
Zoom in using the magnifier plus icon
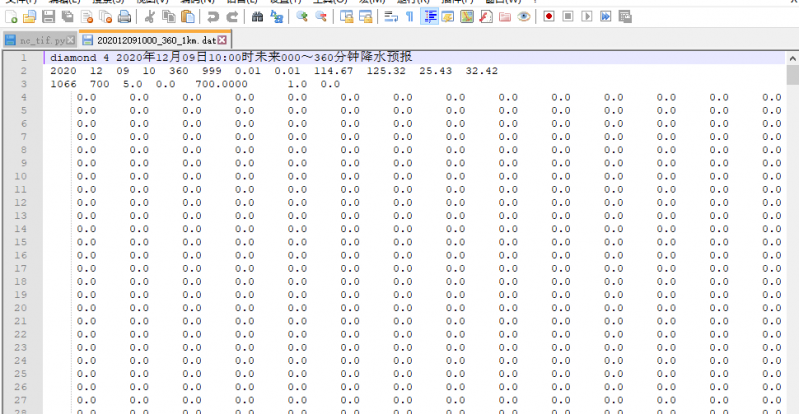(302, 17)
